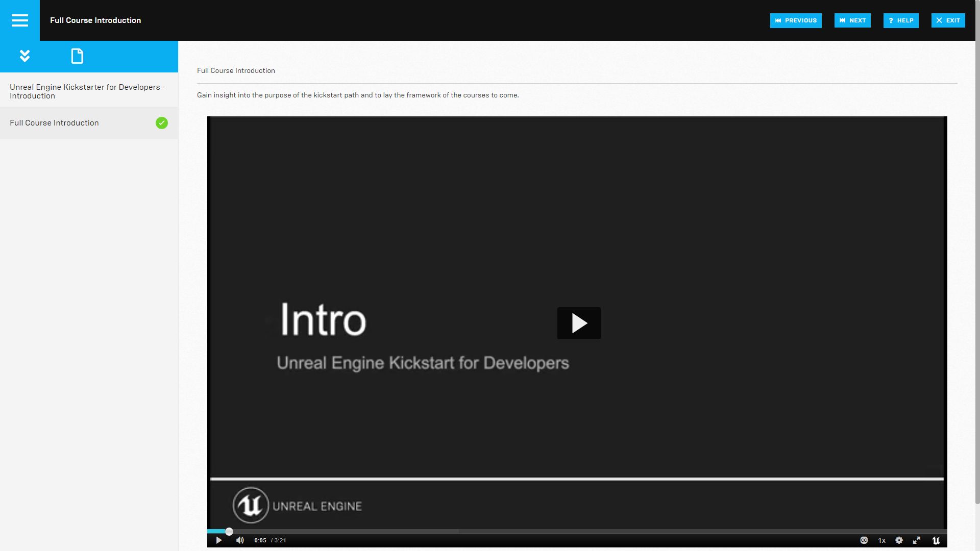This screenshot has height=551, width=980.
Task: Click the Vimeo branding icon
Action: coord(936,540)
